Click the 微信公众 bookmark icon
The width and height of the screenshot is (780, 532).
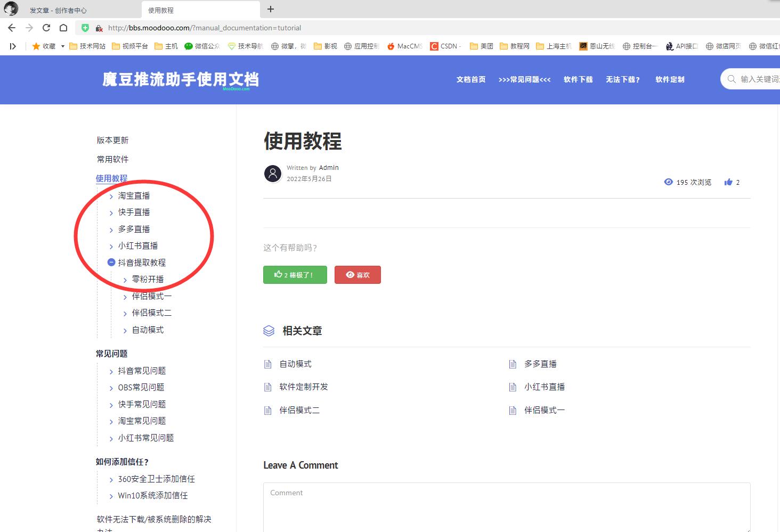coord(188,46)
